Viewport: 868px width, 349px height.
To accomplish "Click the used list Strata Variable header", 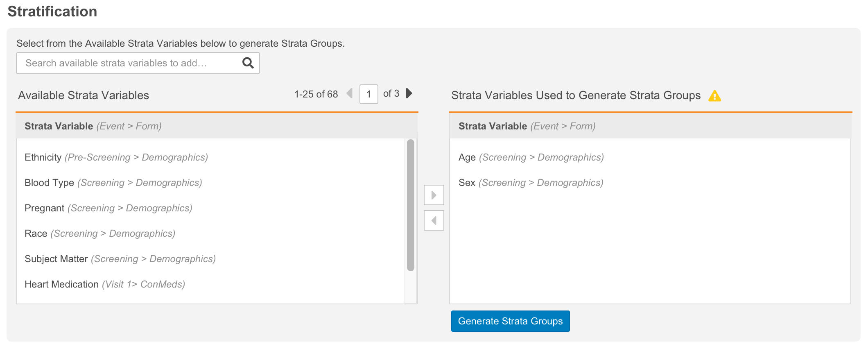I will click(493, 126).
